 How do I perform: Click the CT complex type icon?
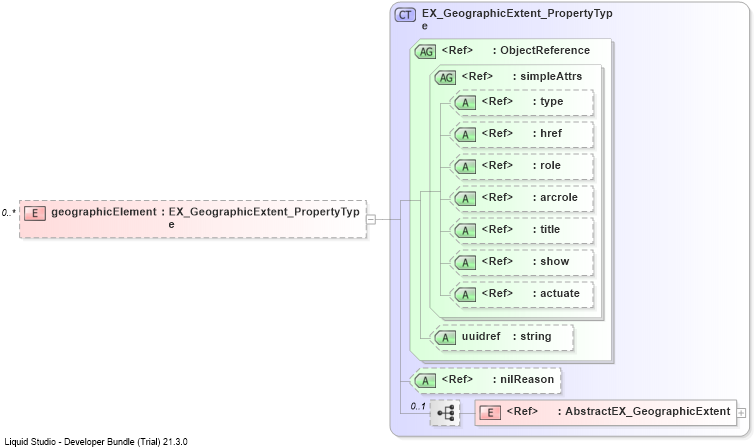405,15
